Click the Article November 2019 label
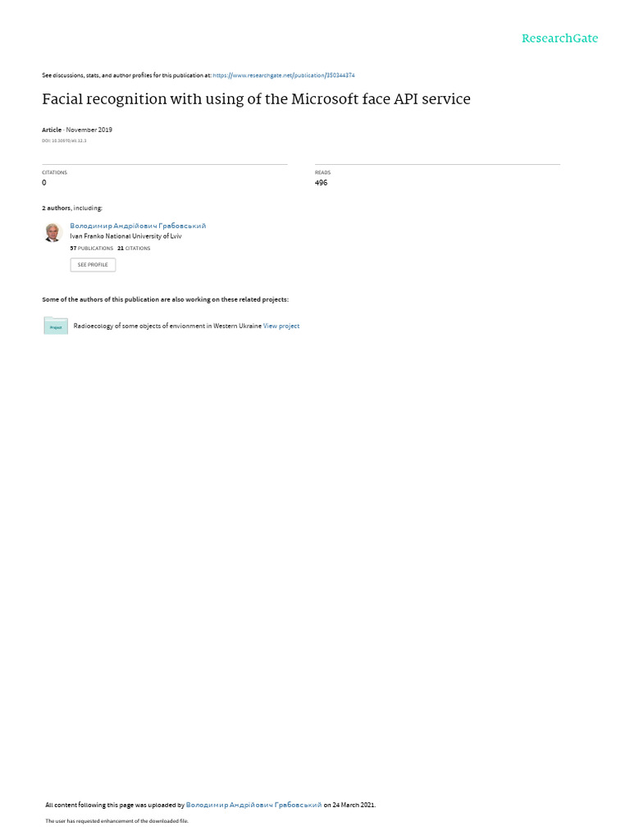Screen dimensions: 630x840 coord(76,130)
